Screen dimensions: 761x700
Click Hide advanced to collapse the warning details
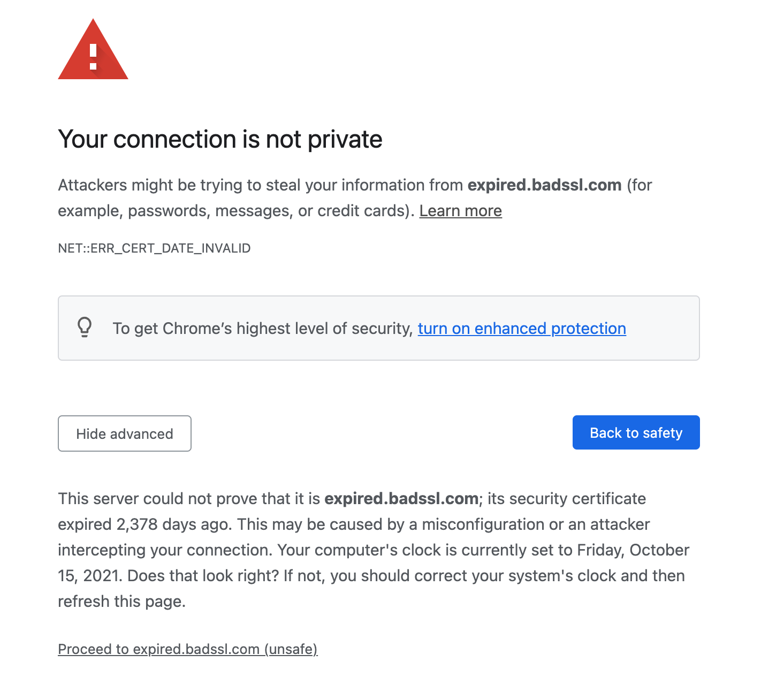pyautogui.click(x=124, y=433)
